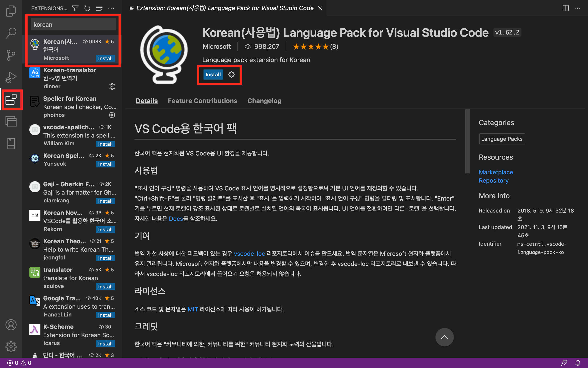Open the Marketplace resource link
This screenshot has width=588, height=368.
(496, 172)
